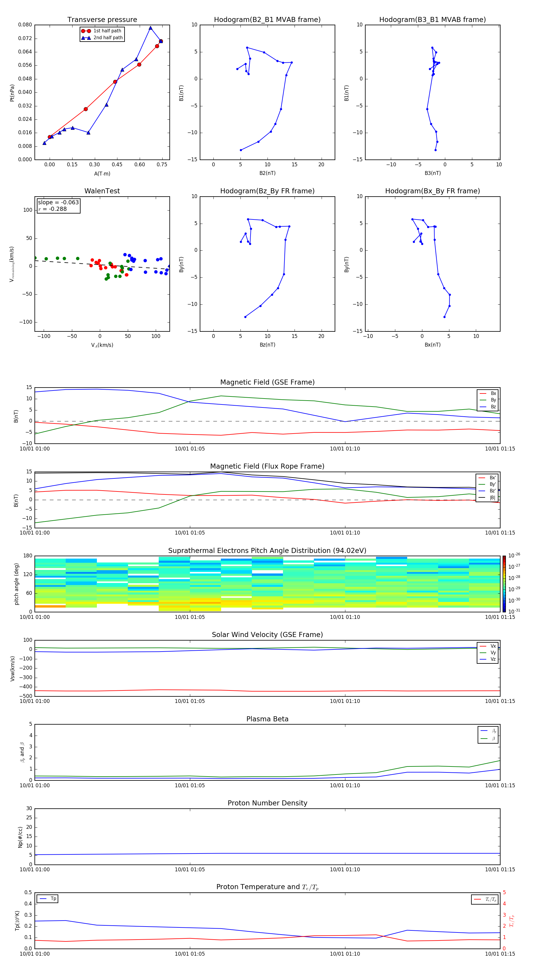Click the Plasma Beta legend box
This screenshot has width=535, height=980.
click(x=488, y=735)
